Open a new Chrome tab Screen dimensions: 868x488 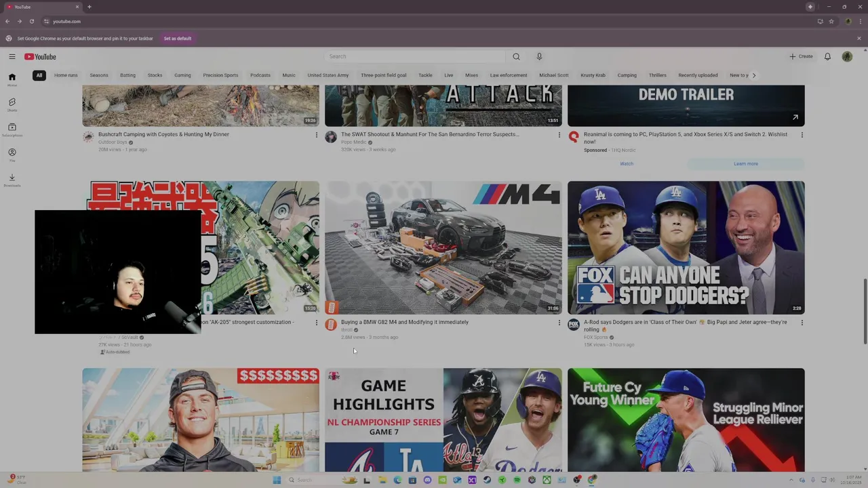pos(89,7)
